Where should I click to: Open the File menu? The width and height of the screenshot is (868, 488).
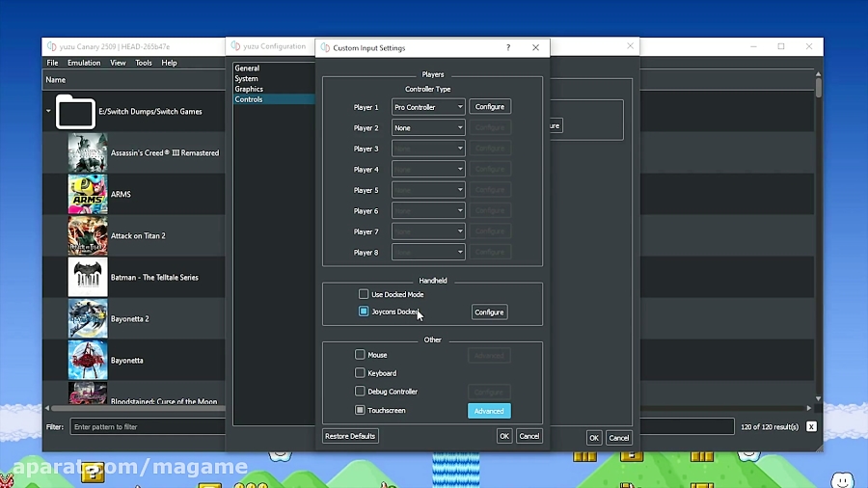tap(53, 63)
